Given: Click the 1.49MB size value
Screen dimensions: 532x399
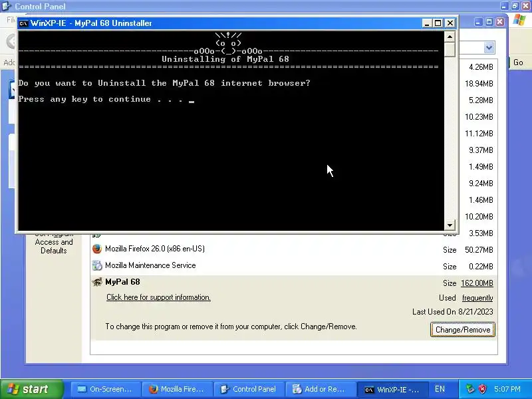Looking at the screenshot, I should (481, 167).
